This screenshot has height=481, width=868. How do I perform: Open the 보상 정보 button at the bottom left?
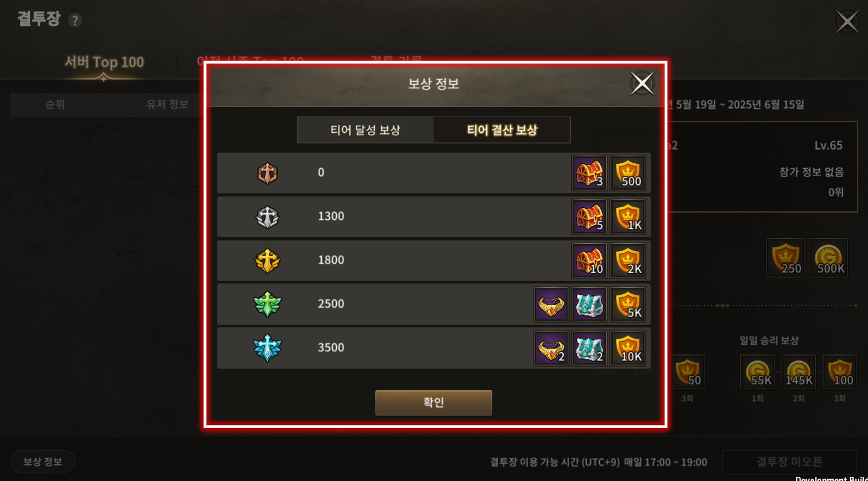(43, 462)
